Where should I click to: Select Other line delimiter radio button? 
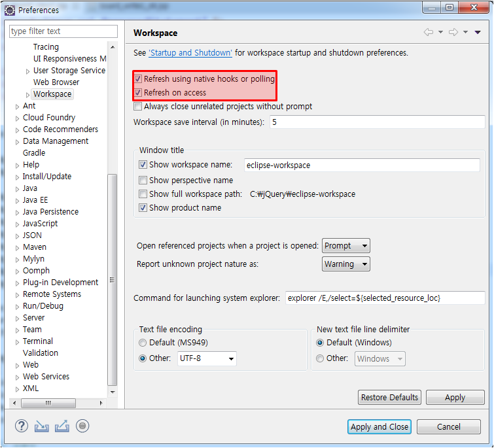point(320,358)
